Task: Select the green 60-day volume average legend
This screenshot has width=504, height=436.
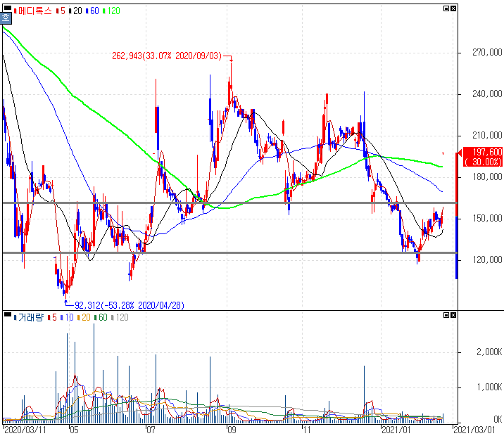Action: (101, 318)
